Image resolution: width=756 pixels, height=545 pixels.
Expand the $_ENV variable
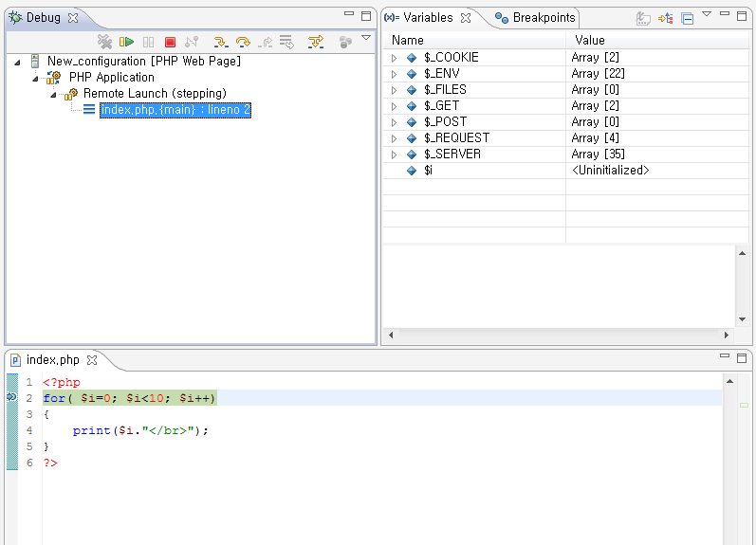pyautogui.click(x=394, y=74)
